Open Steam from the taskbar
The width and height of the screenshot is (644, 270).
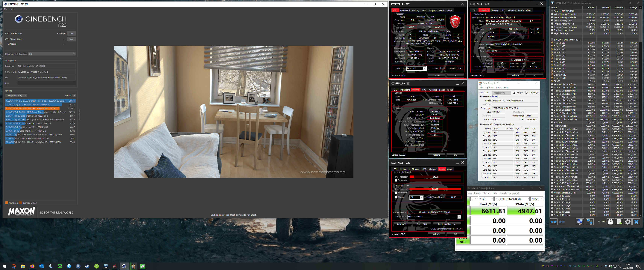click(87, 266)
